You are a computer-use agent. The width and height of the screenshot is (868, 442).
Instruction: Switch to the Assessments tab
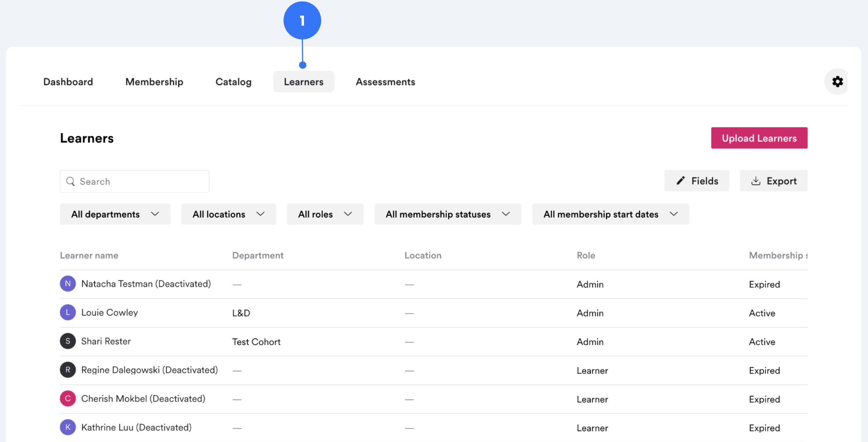coord(386,82)
